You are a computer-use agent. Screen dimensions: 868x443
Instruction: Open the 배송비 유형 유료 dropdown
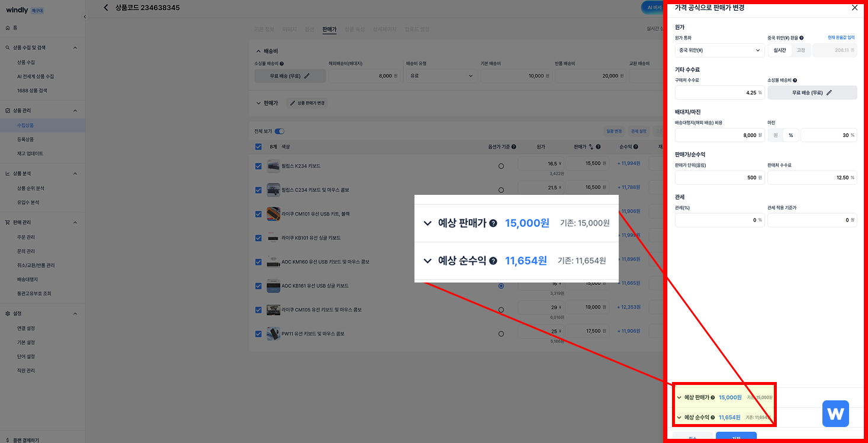point(441,76)
